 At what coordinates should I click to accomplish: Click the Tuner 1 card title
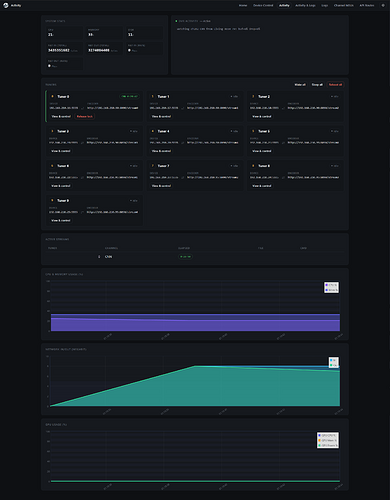pyautogui.click(x=163, y=96)
